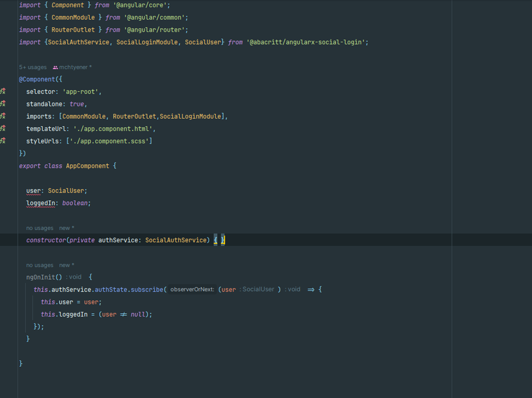Click the gutter icon beside selector line
Screen dimensions: 532x398
pyautogui.click(x=3, y=91)
